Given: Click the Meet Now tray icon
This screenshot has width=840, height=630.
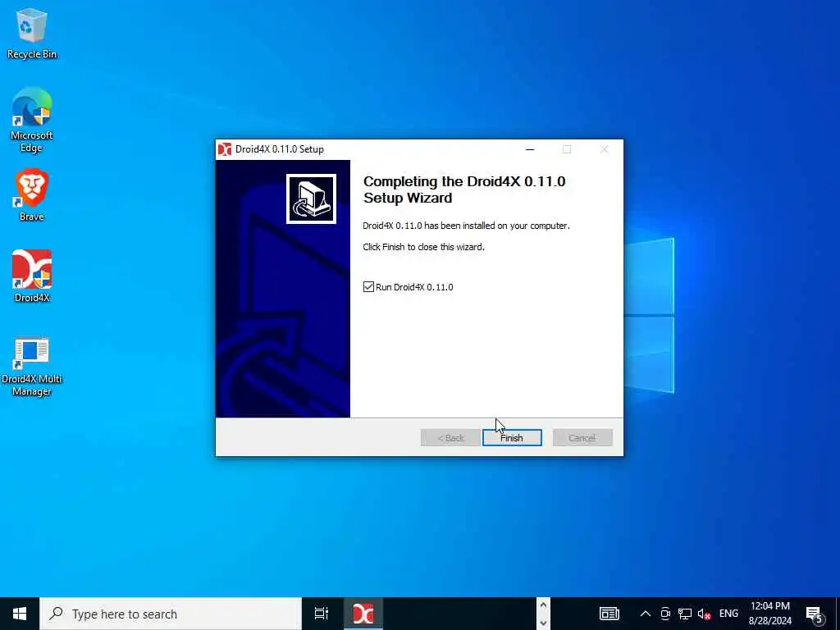Looking at the screenshot, I should tap(665, 614).
